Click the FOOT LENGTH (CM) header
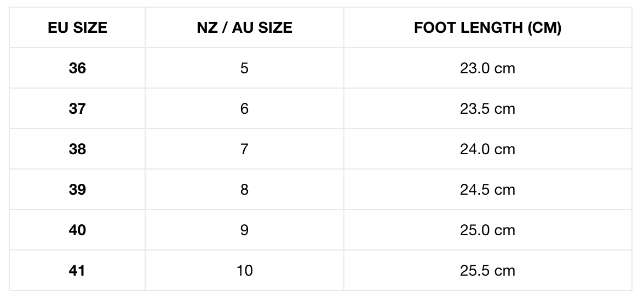 pos(487,28)
